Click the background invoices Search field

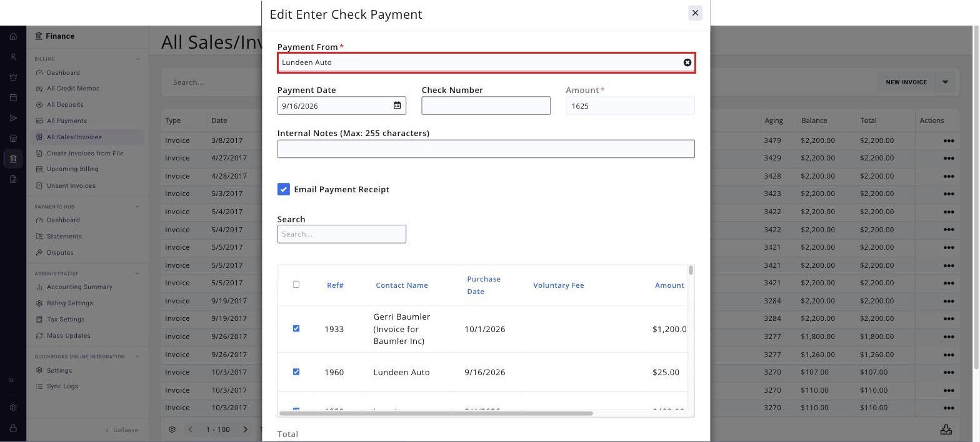pos(212,82)
